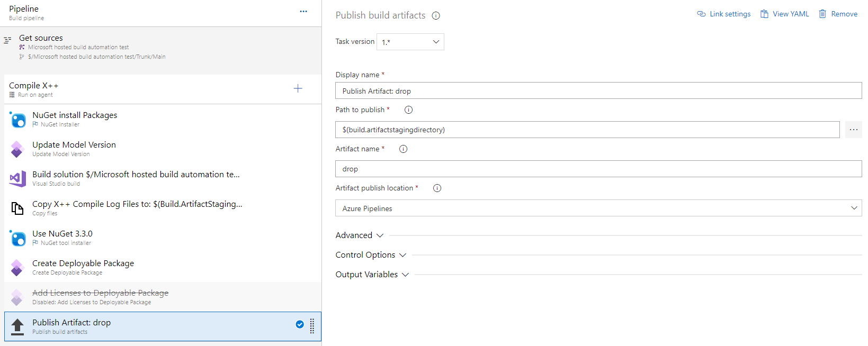Show info for Artifact name

(x=403, y=149)
